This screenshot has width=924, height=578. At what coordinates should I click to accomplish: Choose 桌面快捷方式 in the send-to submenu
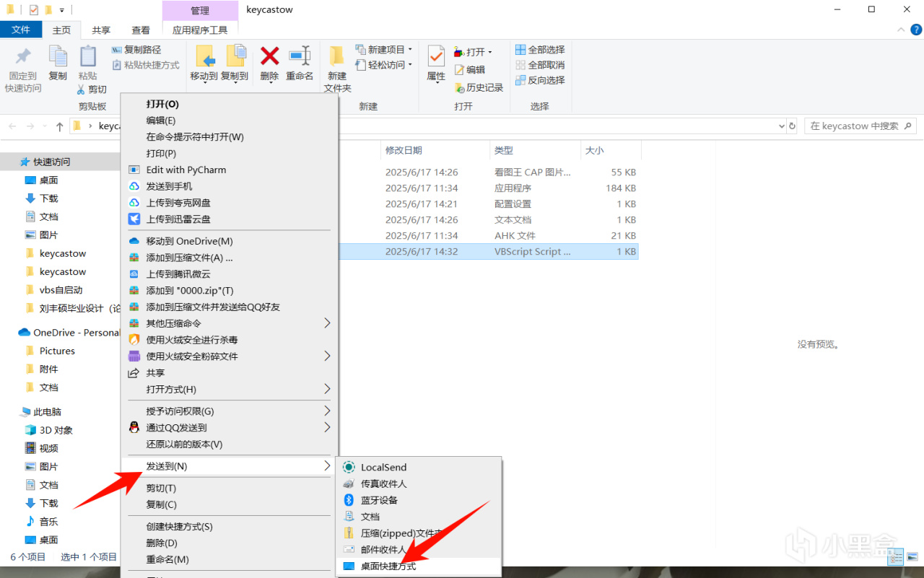pyautogui.click(x=419, y=566)
